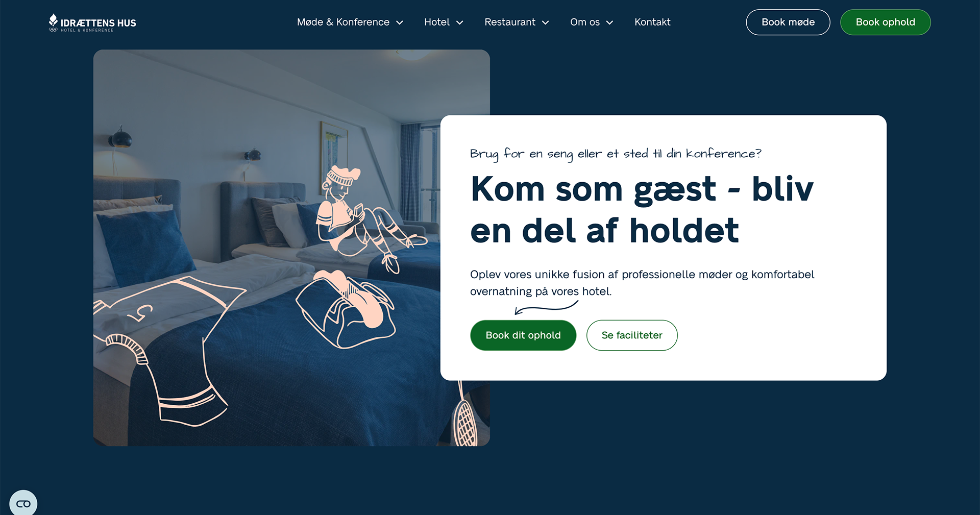Click the green Book ophold button
Viewport: 980px width, 515px height.
886,22
